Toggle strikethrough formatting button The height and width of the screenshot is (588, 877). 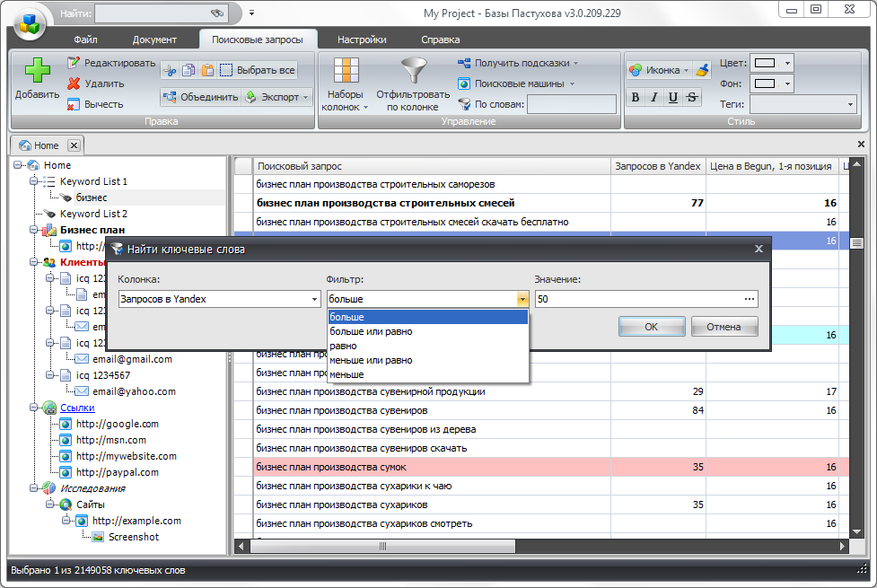pos(691,98)
